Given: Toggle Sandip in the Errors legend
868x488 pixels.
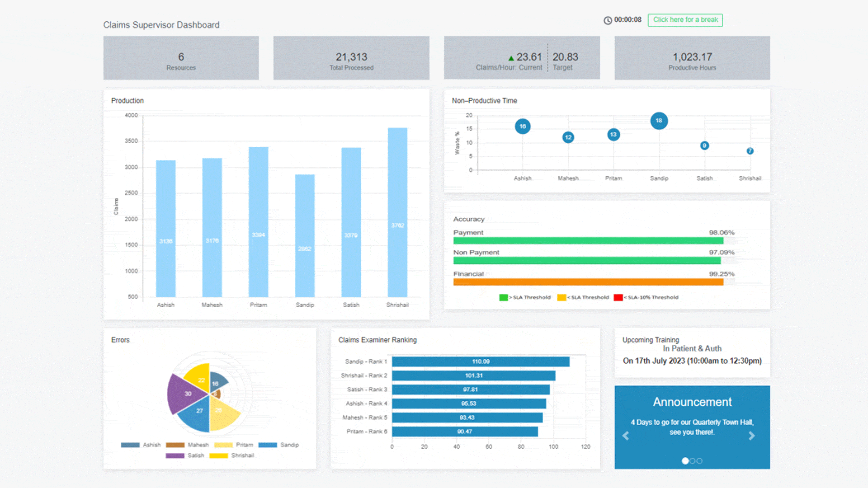Looking at the screenshot, I should click(x=278, y=445).
